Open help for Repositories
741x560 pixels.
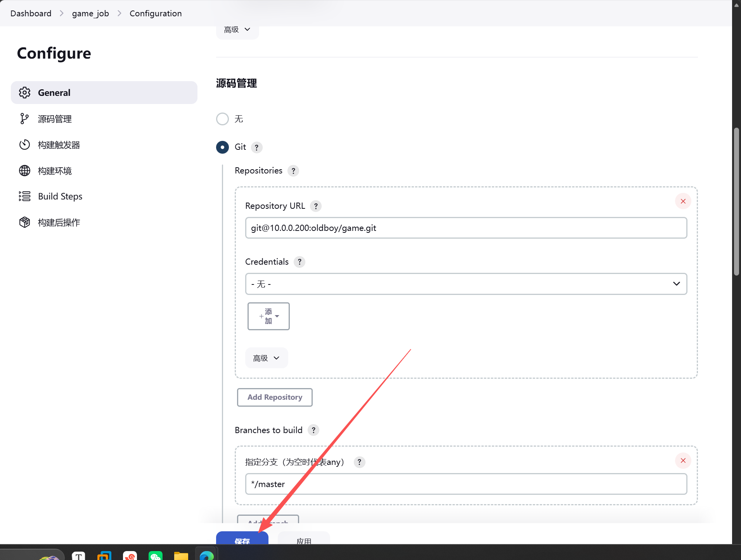293,171
